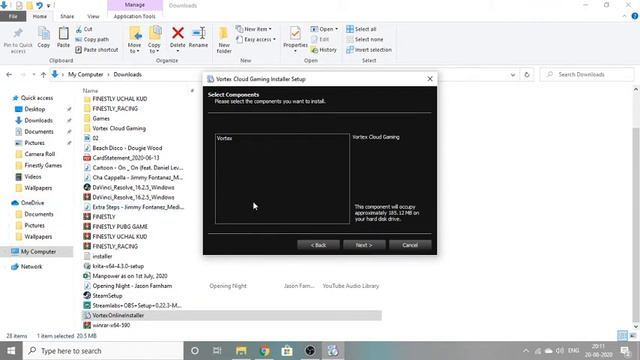
Task: Click Edit in the Open group
Action: (x=320, y=40)
